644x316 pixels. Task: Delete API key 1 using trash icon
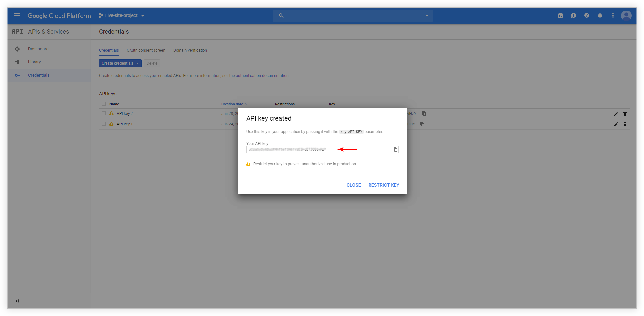625,124
